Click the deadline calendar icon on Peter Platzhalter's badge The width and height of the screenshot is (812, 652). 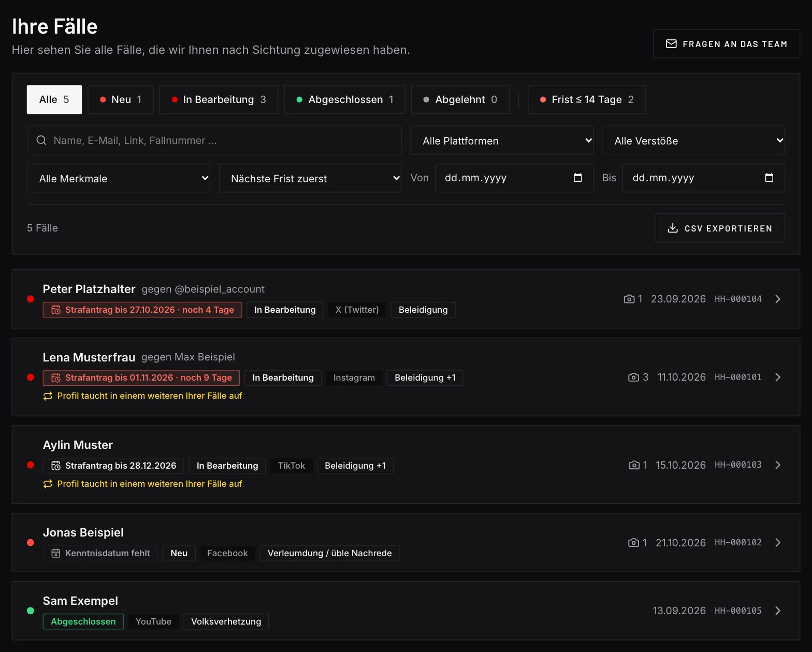coord(56,310)
